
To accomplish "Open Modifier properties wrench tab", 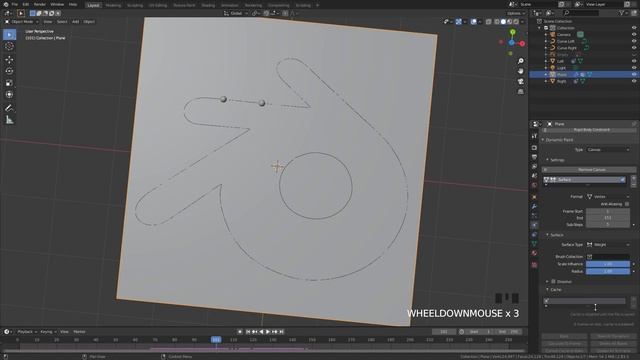I will 534,207.
